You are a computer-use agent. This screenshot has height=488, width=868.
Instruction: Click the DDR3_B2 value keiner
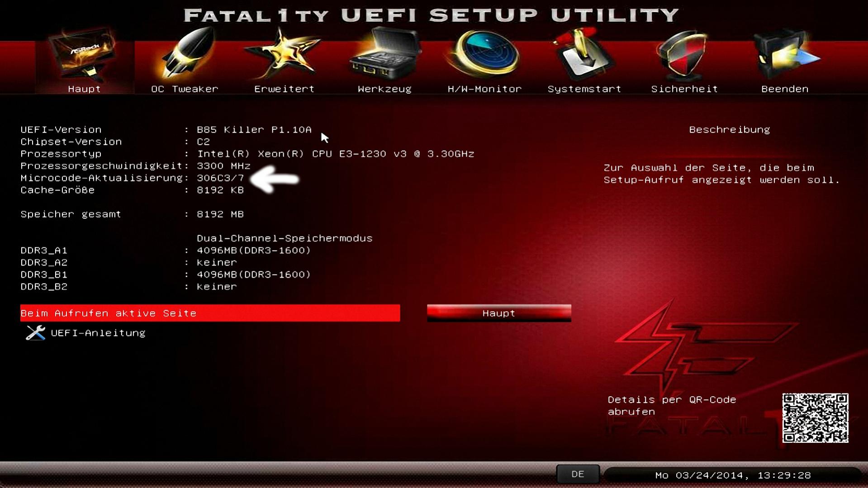[x=217, y=287]
